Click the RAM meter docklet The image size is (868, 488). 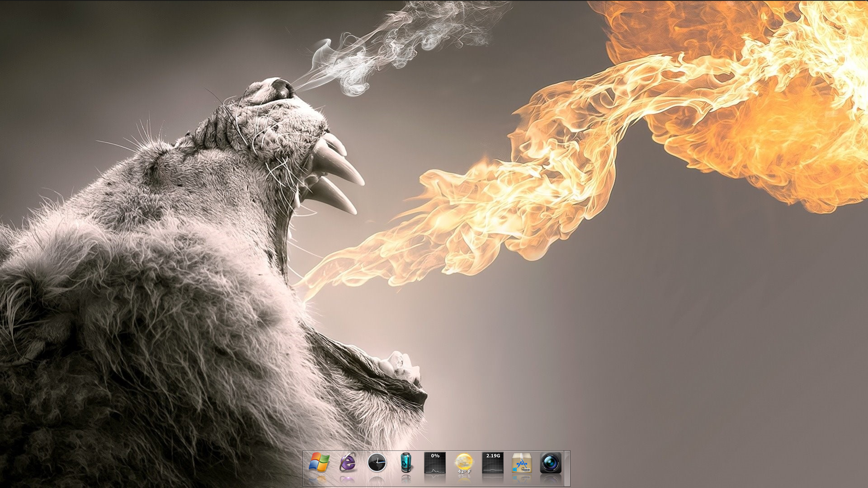(493, 464)
